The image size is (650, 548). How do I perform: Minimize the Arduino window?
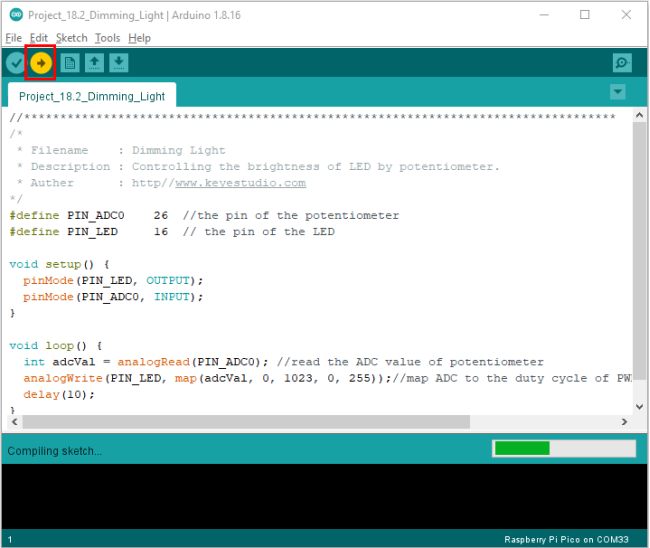pyautogui.click(x=544, y=15)
